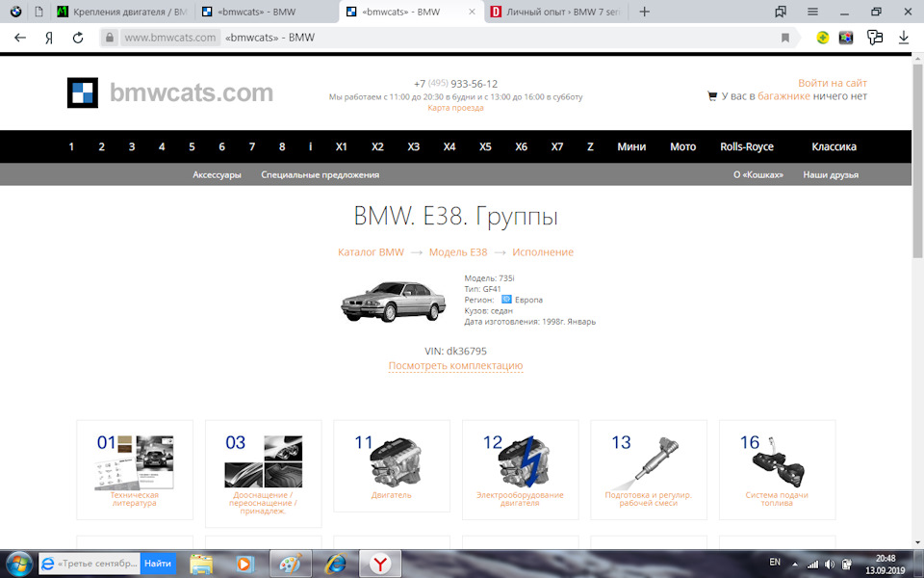
Task: Click the page vertical scrollbar thumb
Action: pyautogui.click(x=917, y=161)
